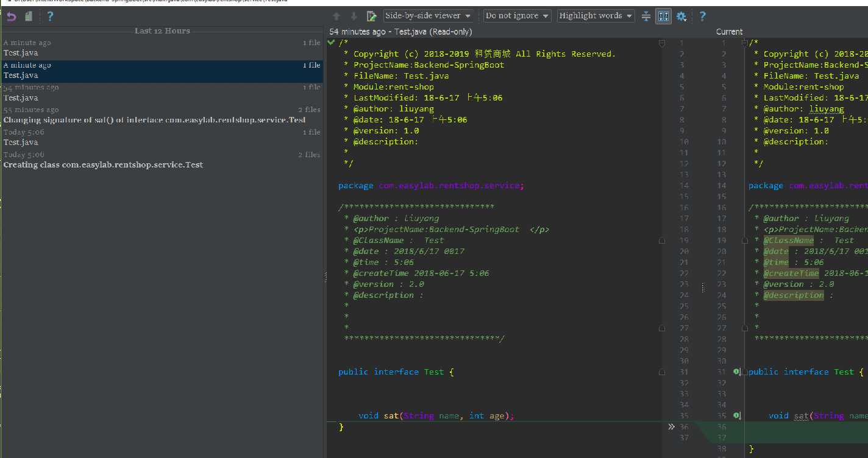Go to next difference with down arrow

point(354,16)
